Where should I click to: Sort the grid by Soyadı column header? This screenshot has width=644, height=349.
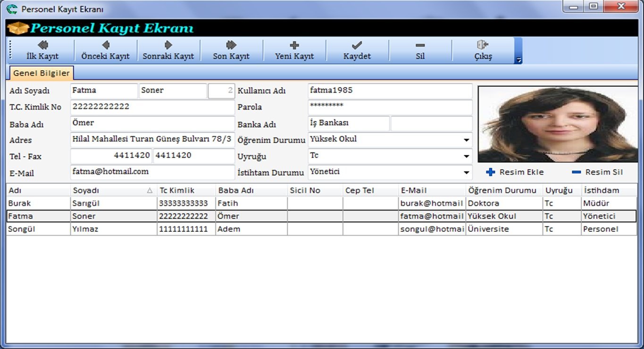[109, 190]
